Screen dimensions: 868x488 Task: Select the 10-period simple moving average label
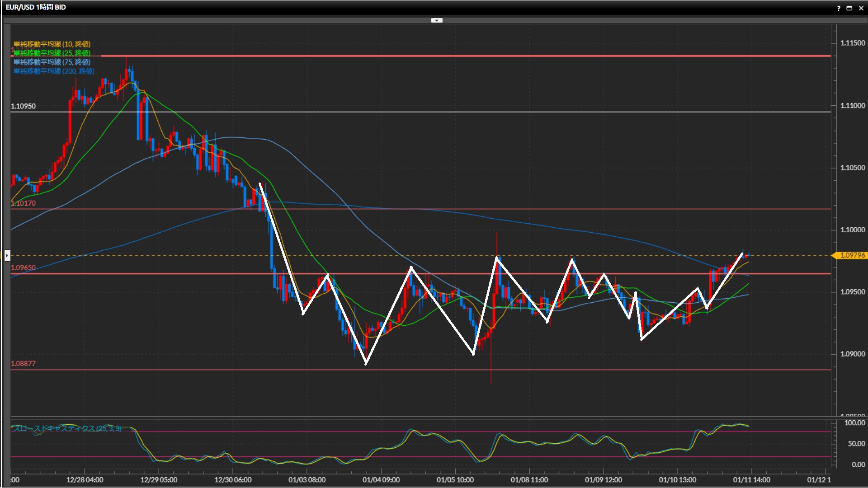pos(52,44)
